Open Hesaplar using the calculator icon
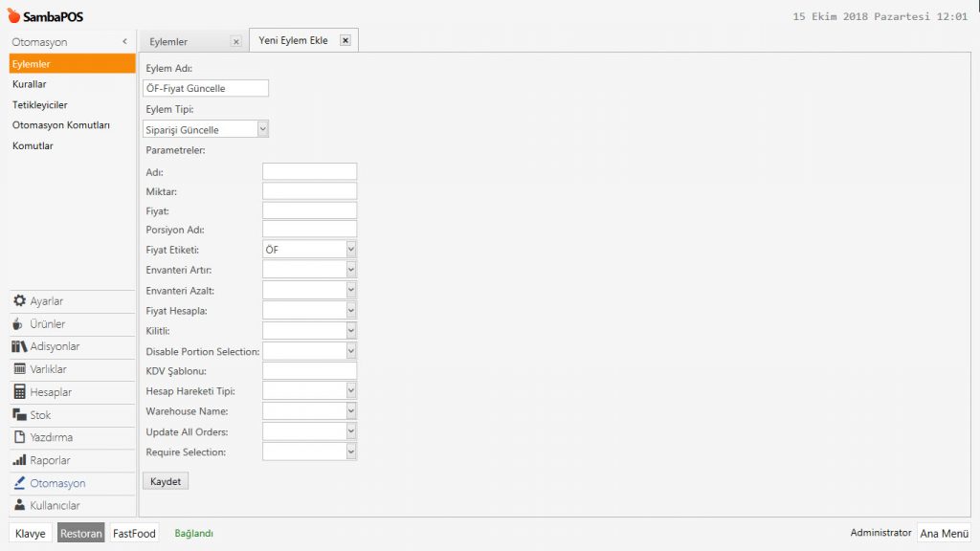Image resolution: width=980 pixels, height=551 pixels. (x=19, y=392)
